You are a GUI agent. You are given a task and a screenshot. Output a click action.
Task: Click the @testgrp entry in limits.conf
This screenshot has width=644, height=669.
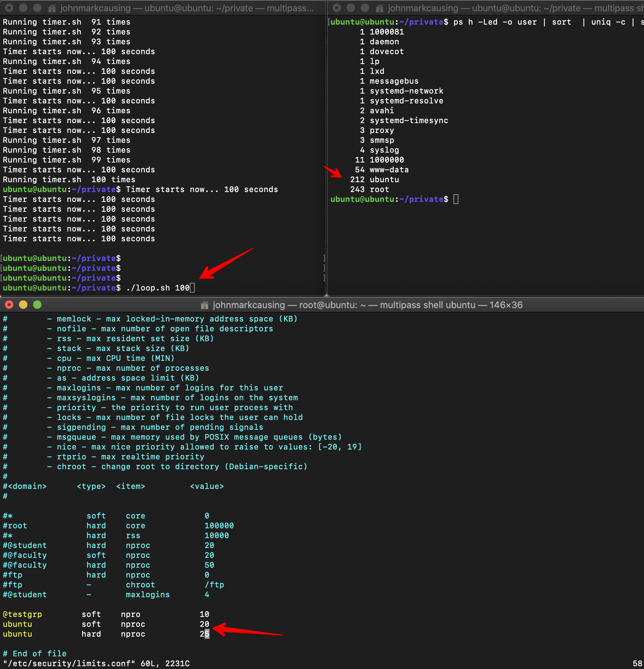22,614
